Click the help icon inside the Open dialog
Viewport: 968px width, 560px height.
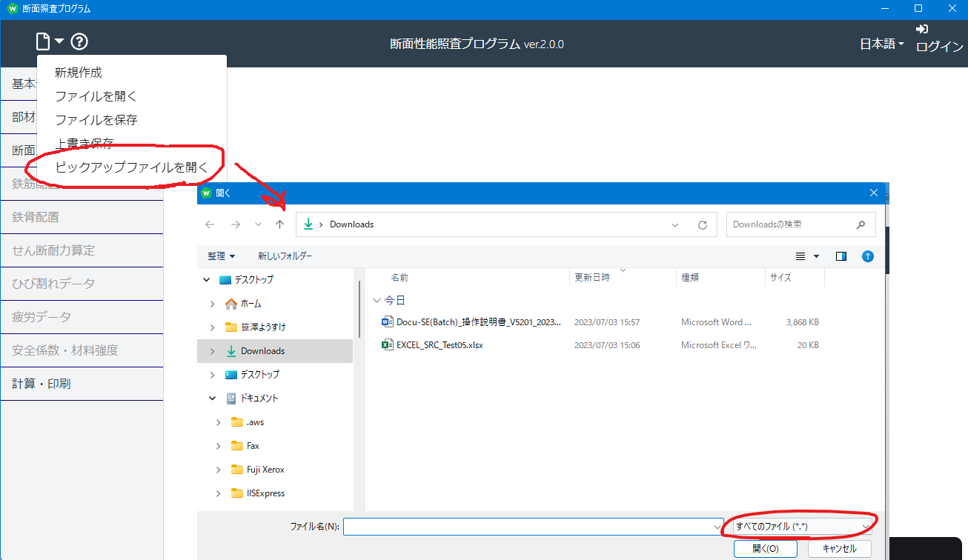coord(867,256)
